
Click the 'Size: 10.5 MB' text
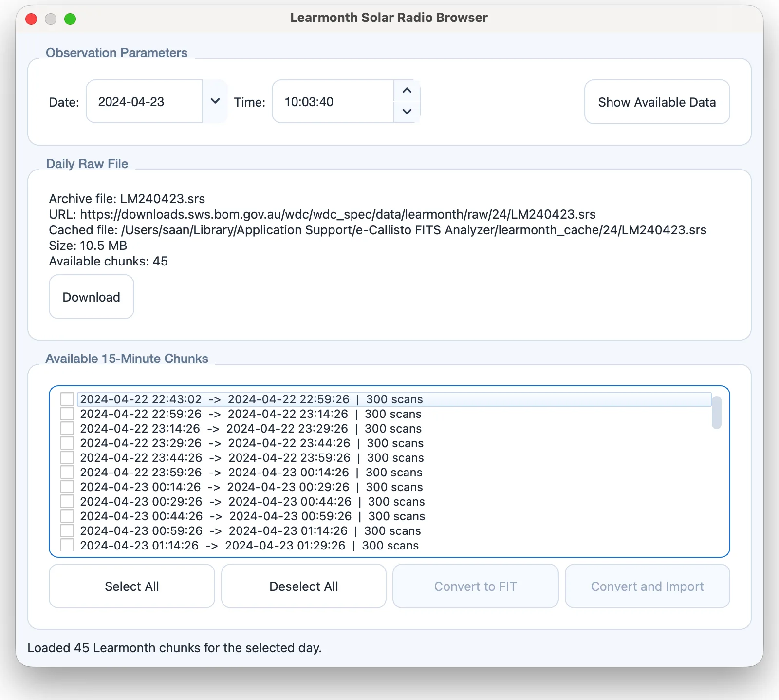88,246
